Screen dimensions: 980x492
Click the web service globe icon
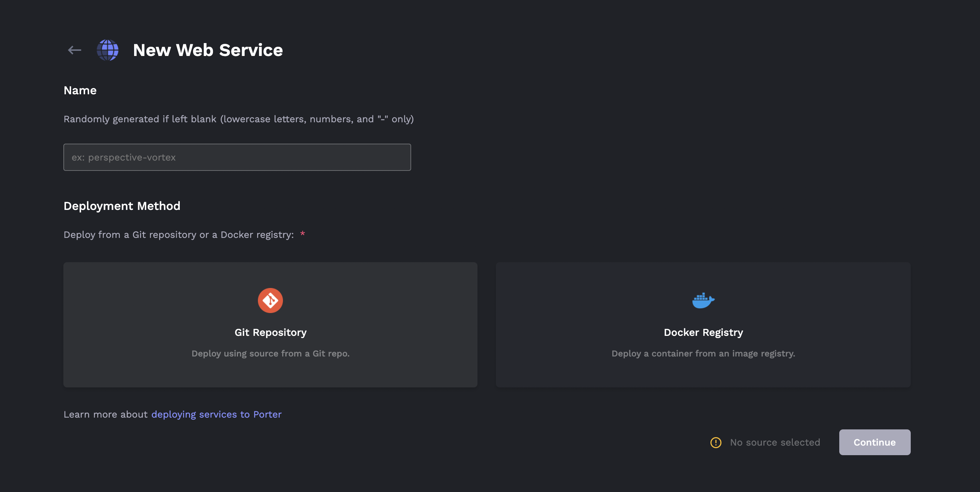click(108, 50)
